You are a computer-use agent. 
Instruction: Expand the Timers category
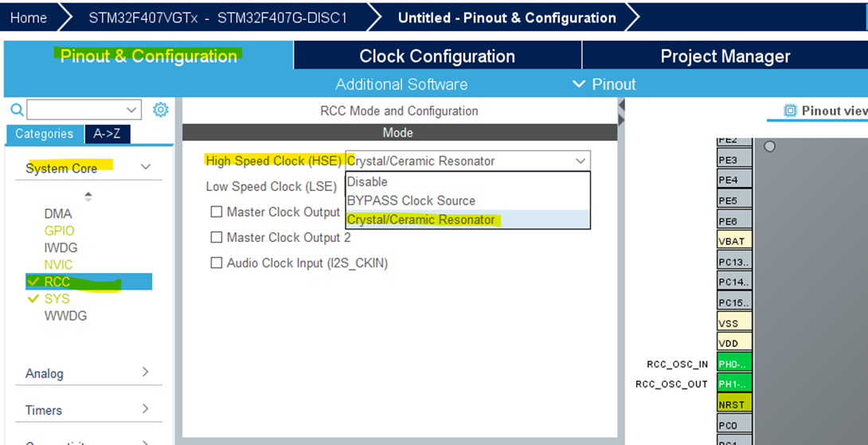coord(146,409)
